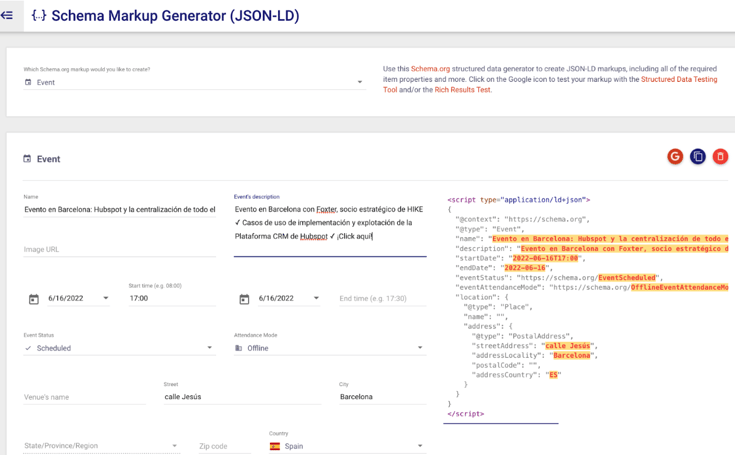Open the Country Spain dropdown
Image resolution: width=735 pixels, height=455 pixels.
[x=347, y=446]
